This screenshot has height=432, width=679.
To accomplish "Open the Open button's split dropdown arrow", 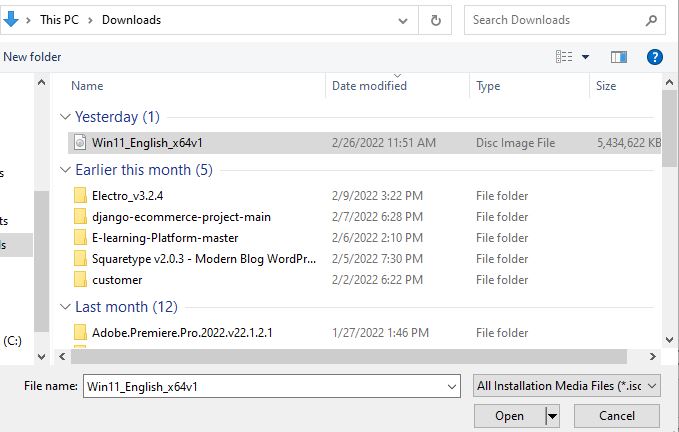I will tap(552, 416).
